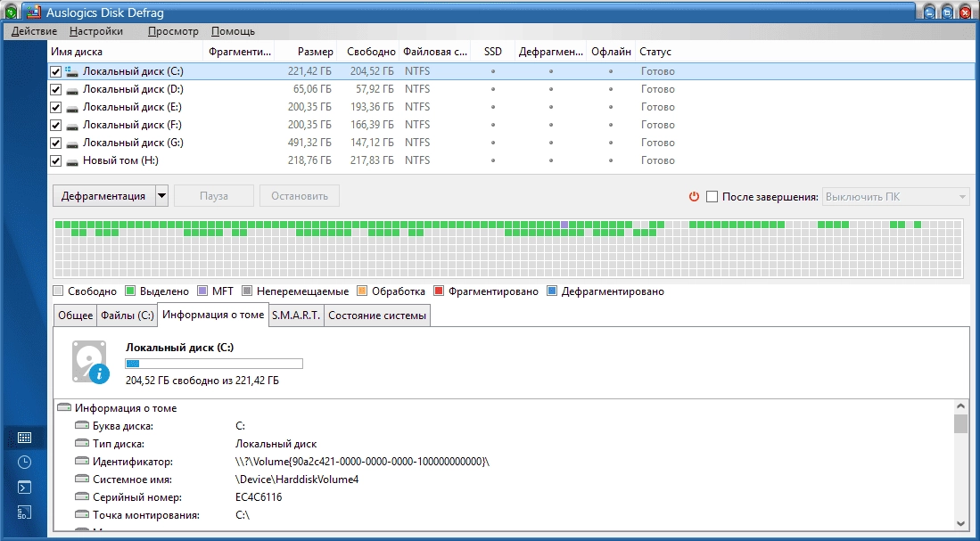Open the Настройки menu
This screenshot has height=541, width=980.
pyautogui.click(x=96, y=31)
